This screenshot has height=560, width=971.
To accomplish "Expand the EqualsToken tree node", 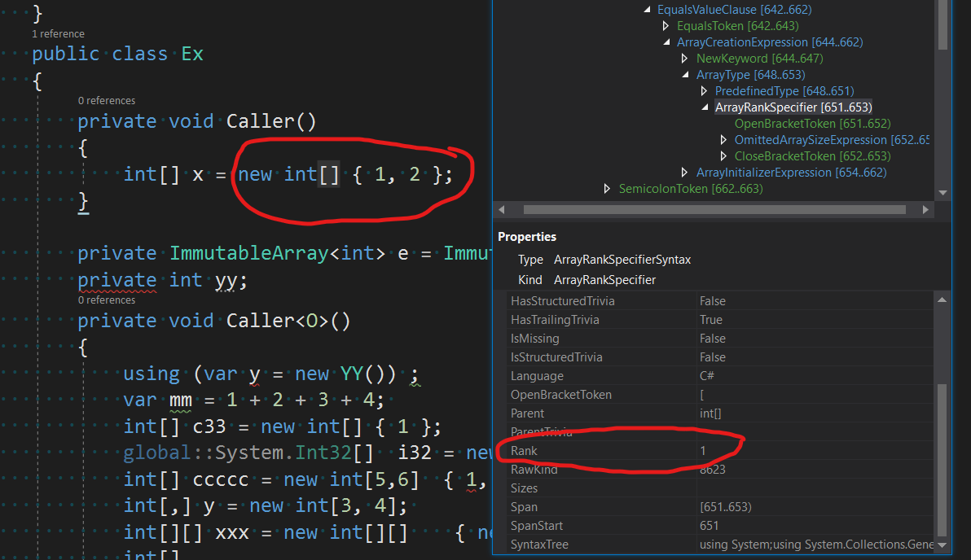I will (666, 25).
